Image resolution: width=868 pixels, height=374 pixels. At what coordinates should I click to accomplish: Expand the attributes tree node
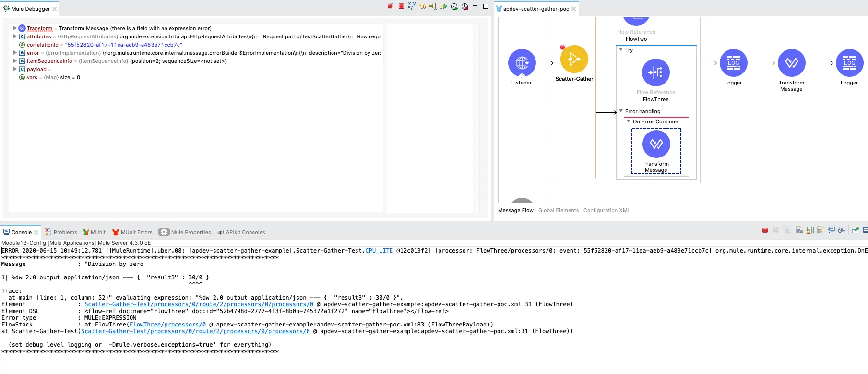(x=15, y=36)
